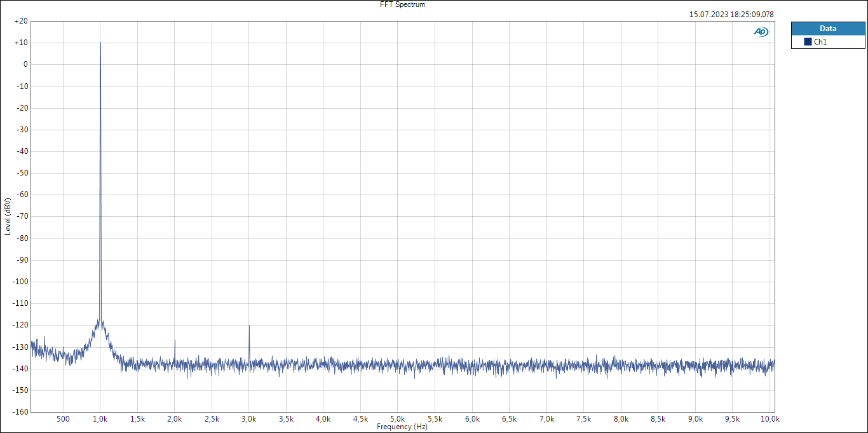Click the Frequency (Hz) axis label
This screenshot has height=433, width=868.
tap(402, 427)
